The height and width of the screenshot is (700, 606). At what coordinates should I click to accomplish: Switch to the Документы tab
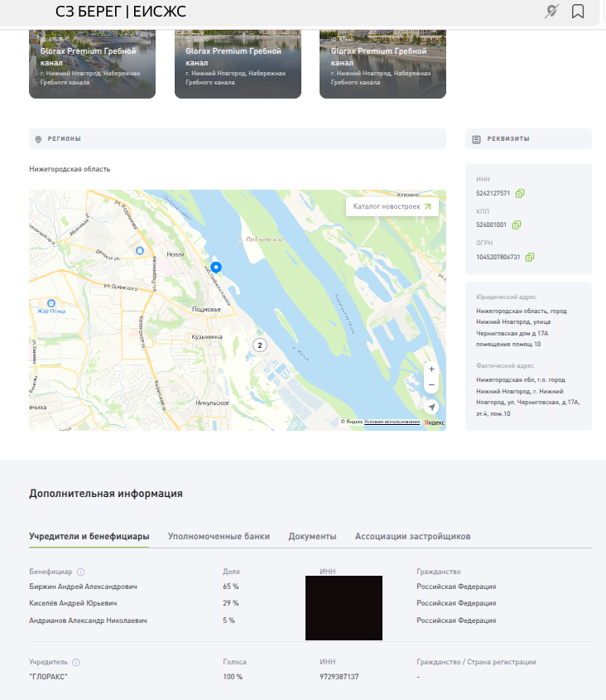(312, 536)
